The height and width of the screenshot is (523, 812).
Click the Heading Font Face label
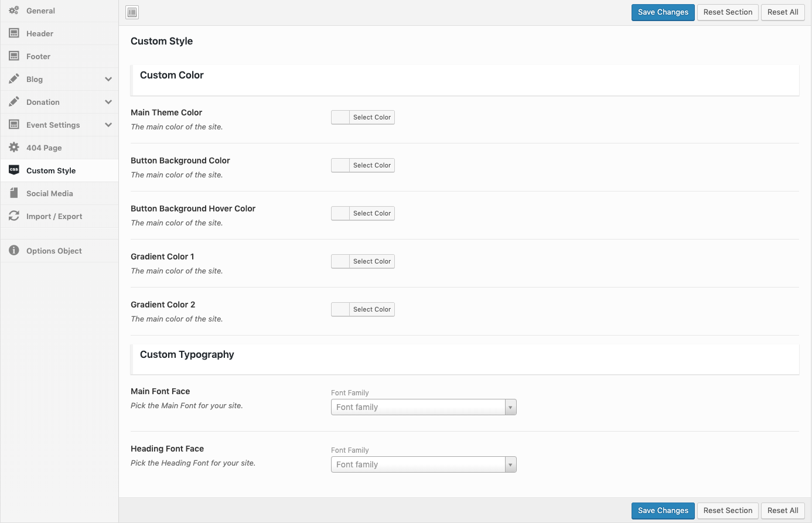click(167, 449)
